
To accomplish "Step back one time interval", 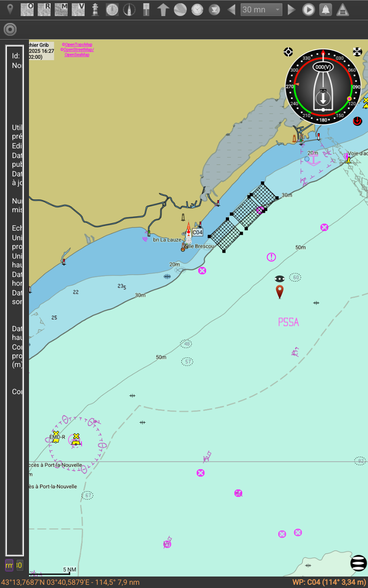I will click(231, 10).
